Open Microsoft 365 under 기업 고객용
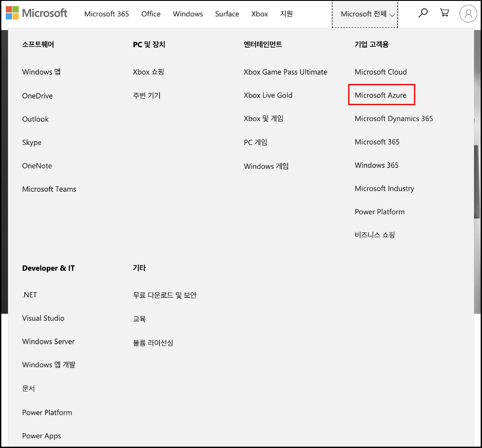 point(377,142)
